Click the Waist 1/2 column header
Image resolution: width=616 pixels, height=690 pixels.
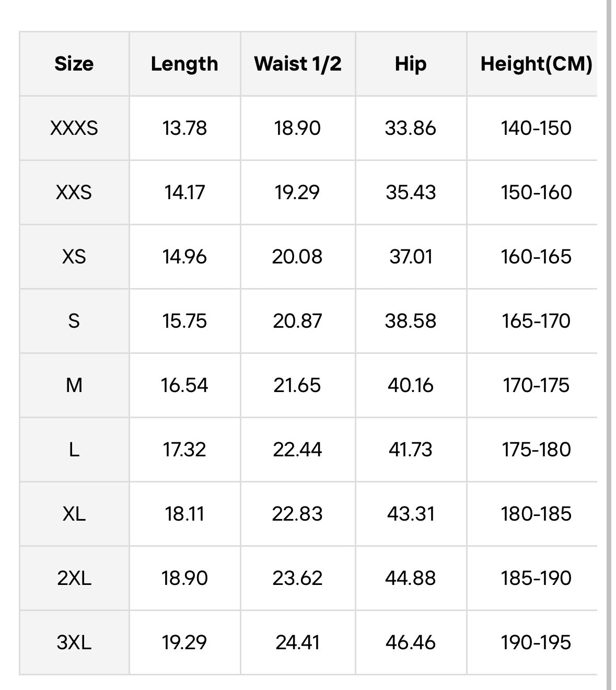click(298, 64)
